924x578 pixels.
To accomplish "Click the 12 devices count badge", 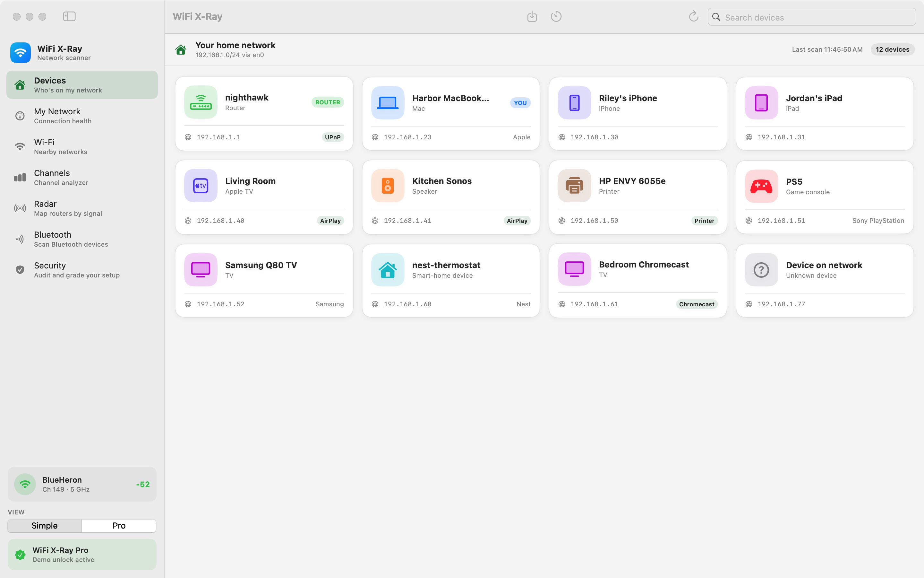I will (892, 49).
